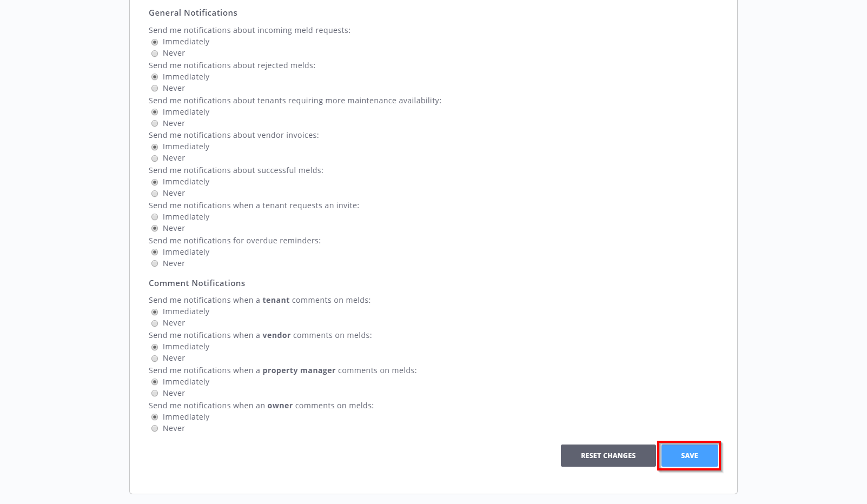Select Immediately for tenant requests an invite

click(x=155, y=217)
